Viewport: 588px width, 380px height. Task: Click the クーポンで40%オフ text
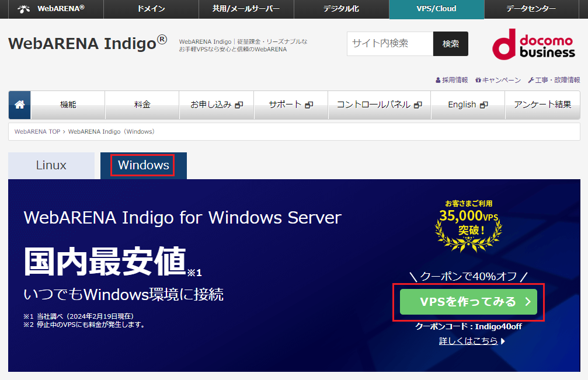[x=468, y=277]
